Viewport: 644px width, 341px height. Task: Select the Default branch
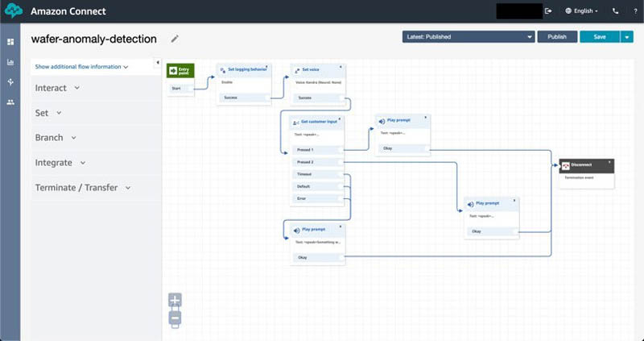[x=318, y=186]
